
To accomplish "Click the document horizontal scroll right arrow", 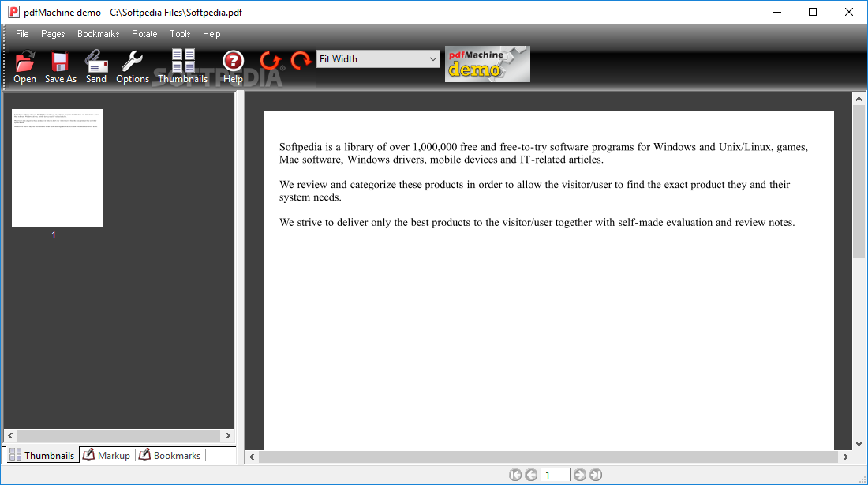I will tap(845, 457).
